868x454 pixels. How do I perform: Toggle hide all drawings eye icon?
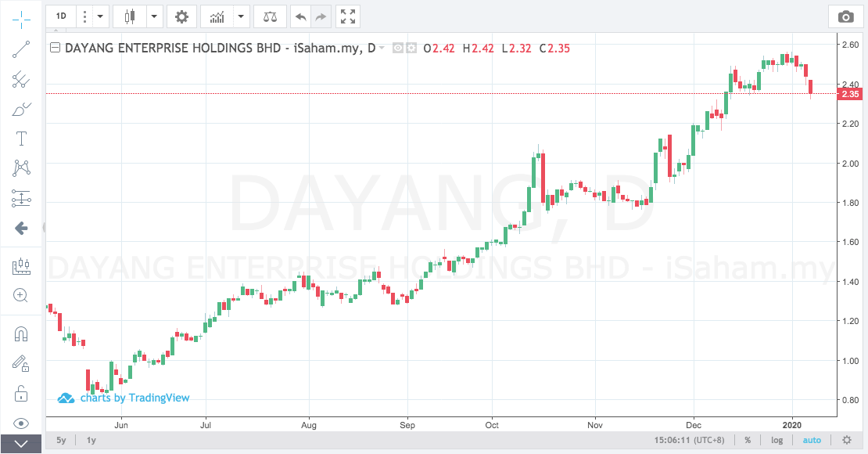coord(21,423)
